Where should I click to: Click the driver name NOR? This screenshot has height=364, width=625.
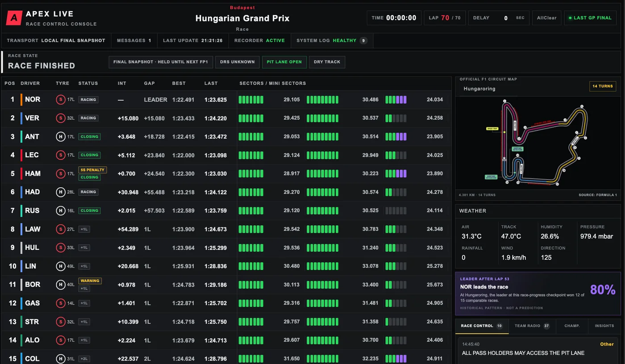tap(33, 99)
